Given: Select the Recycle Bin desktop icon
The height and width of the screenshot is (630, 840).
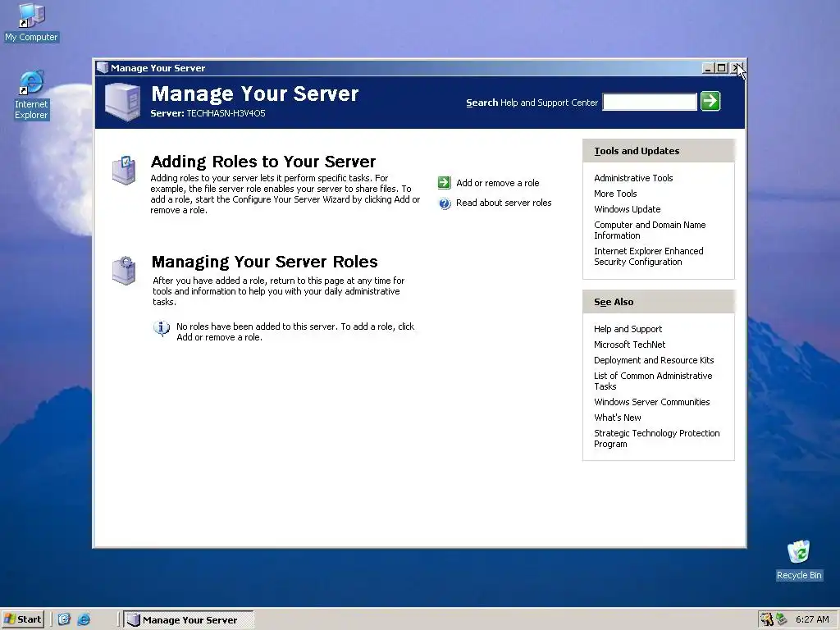Looking at the screenshot, I should click(799, 560).
